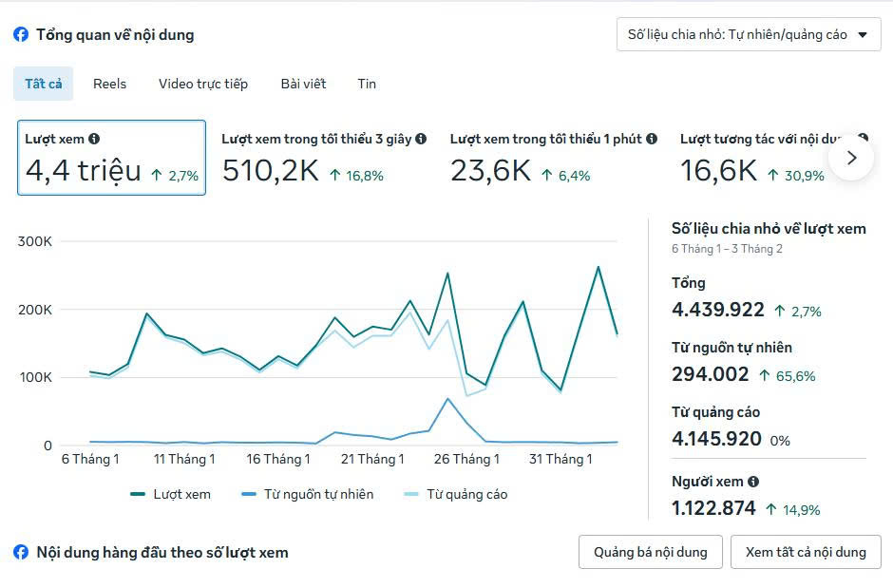
Task: Click the Từ quảng cáo breakdown label
Action: pyautogui.click(x=716, y=412)
